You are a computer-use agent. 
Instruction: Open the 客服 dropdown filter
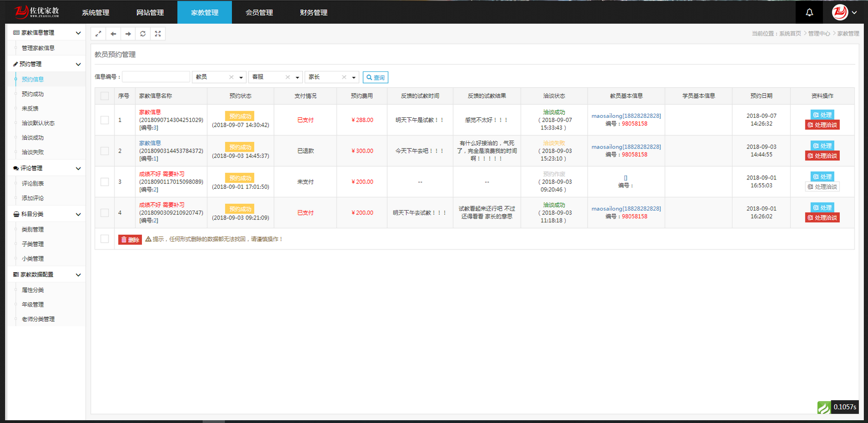click(x=275, y=77)
